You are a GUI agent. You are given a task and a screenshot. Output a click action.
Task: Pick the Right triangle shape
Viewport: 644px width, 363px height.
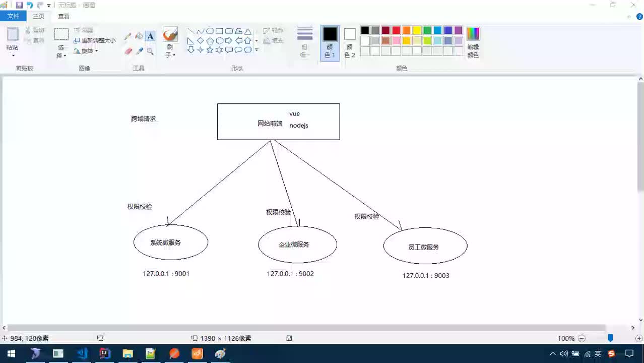point(191,40)
